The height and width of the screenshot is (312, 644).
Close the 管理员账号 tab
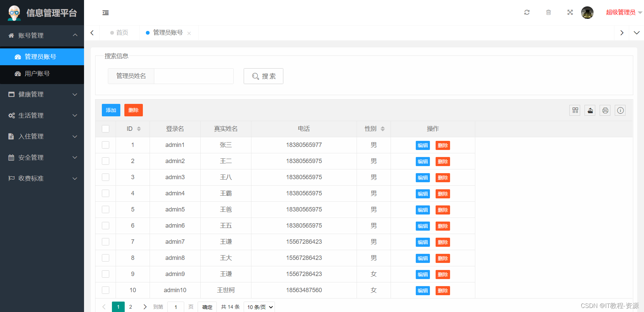189,33
